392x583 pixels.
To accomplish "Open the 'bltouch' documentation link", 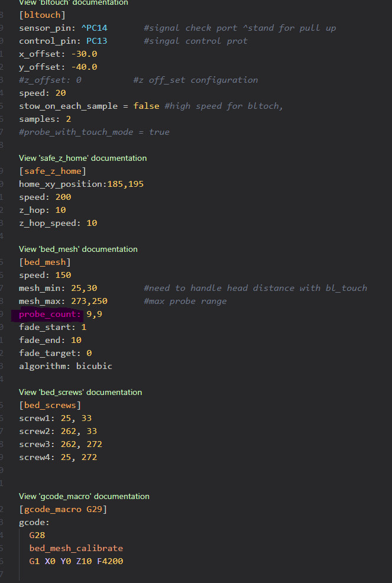I will [73, 2].
